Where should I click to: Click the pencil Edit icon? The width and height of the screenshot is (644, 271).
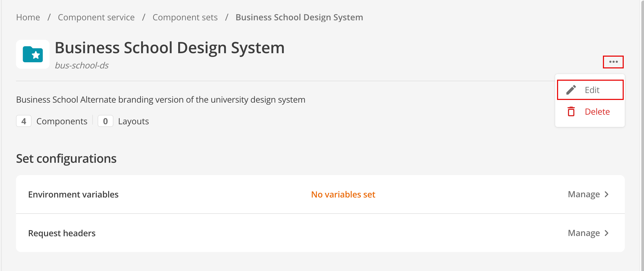[x=571, y=90]
